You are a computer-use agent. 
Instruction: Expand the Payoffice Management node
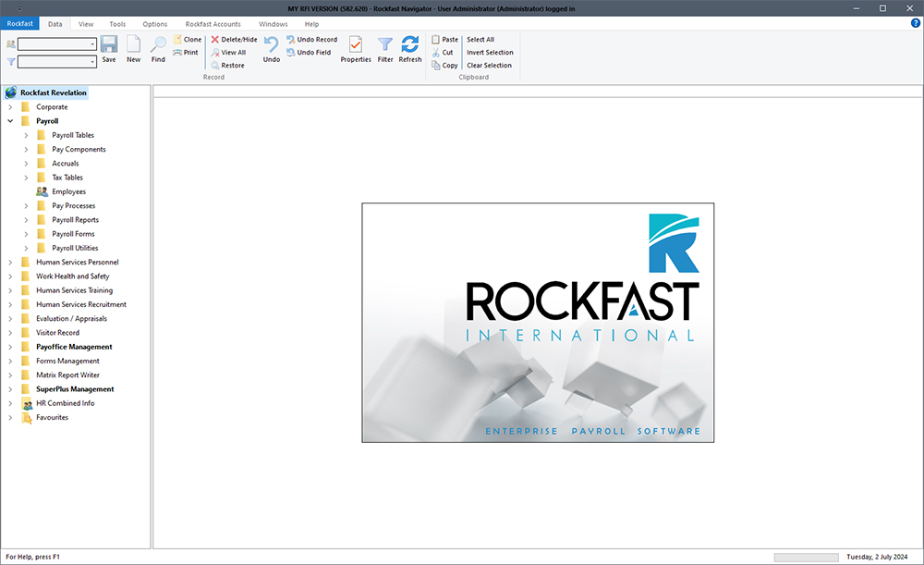10,347
